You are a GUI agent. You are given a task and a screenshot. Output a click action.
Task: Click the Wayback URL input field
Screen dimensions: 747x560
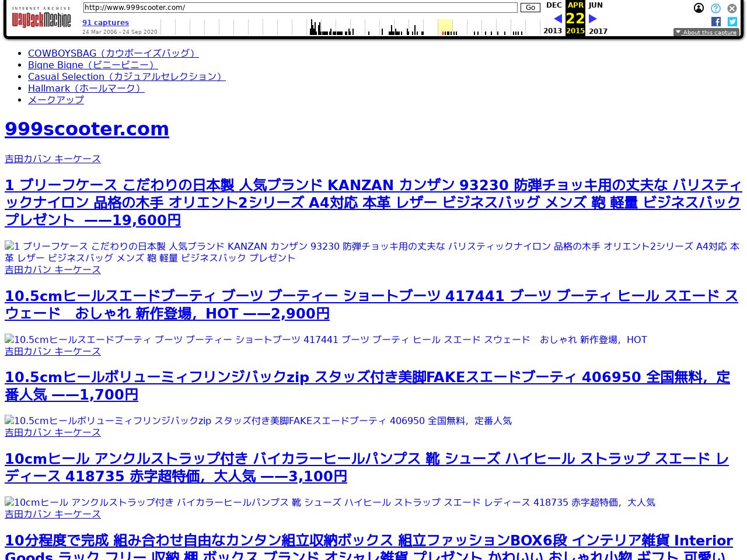pyautogui.click(x=300, y=8)
